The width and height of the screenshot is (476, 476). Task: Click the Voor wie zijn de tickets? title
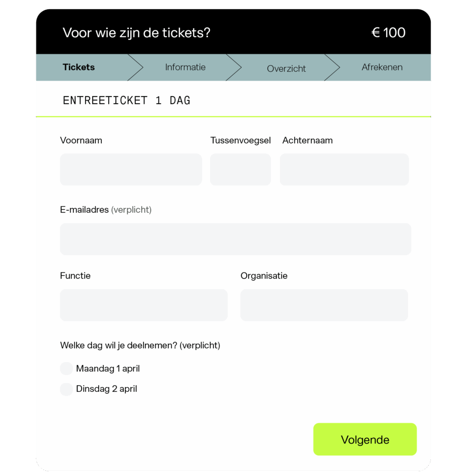click(x=137, y=33)
